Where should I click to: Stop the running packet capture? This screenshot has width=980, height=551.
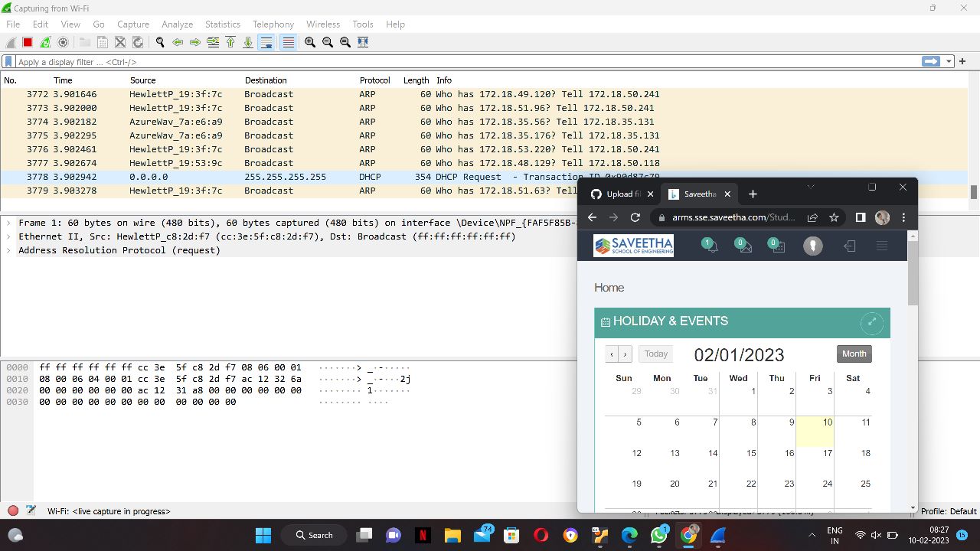coord(27,42)
